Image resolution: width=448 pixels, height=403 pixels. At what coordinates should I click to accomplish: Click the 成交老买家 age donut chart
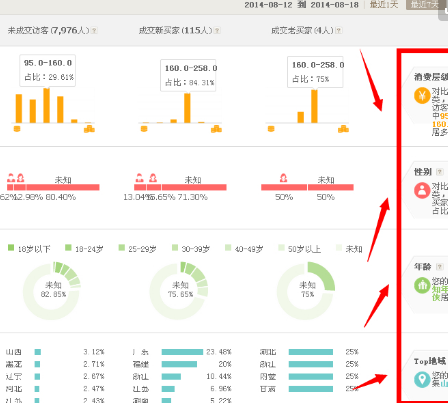[x=306, y=291]
